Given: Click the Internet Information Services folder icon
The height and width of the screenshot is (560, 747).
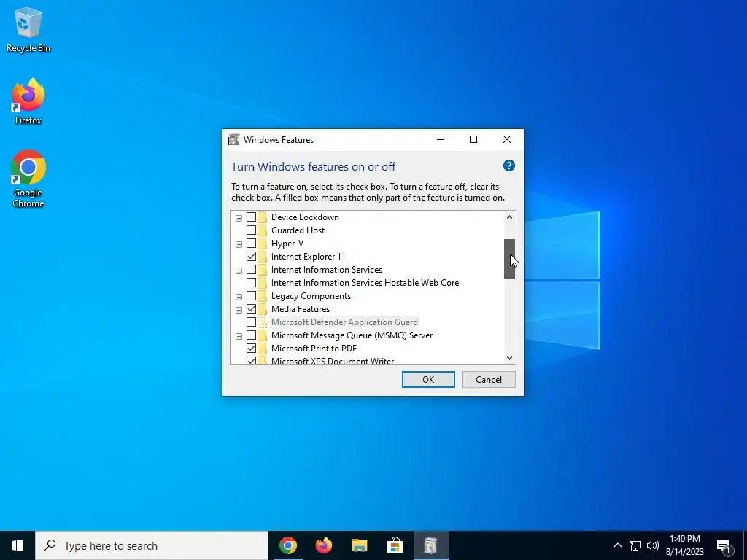Looking at the screenshot, I should [262, 270].
